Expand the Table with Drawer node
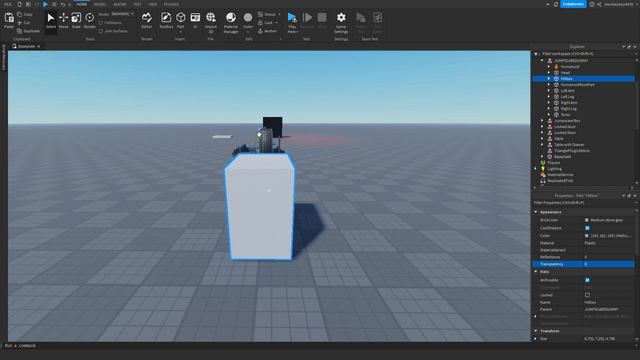 click(542, 145)
